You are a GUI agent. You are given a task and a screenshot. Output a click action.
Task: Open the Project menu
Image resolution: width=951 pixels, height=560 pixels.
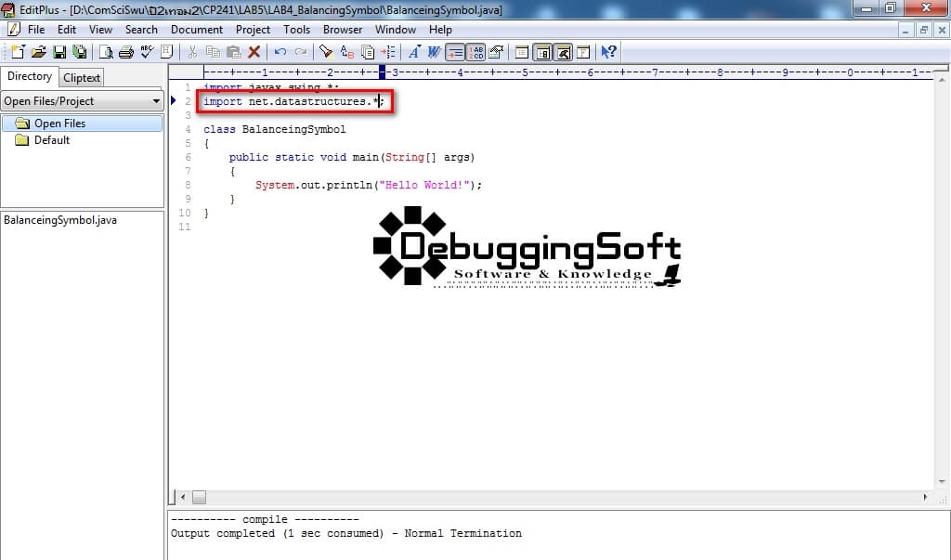[253, 30]
